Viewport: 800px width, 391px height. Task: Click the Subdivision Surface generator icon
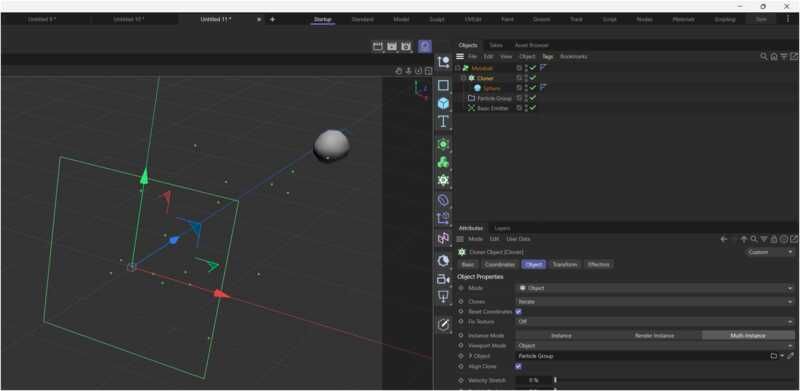tap(443, 144)
